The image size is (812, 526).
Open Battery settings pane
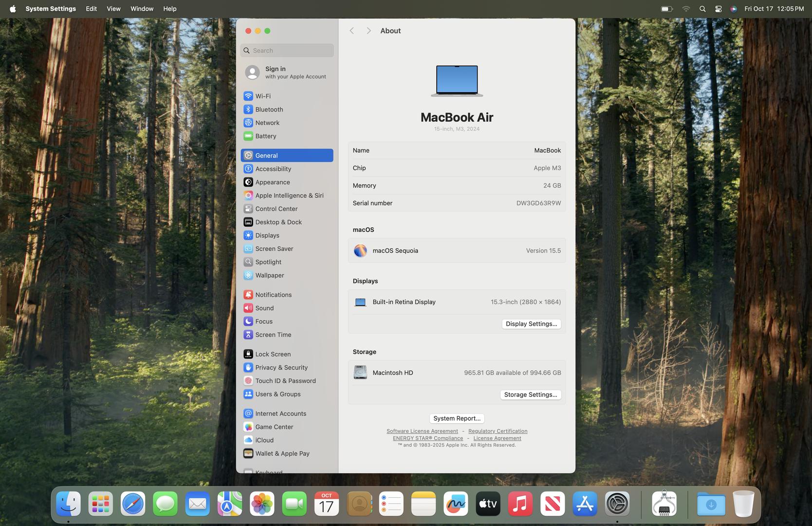[x=265, y=136]
